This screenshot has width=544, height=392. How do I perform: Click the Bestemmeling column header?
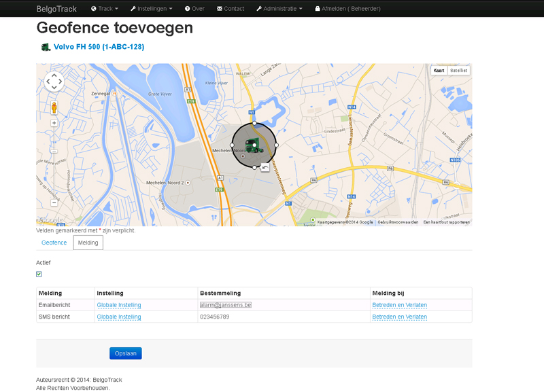220,293
